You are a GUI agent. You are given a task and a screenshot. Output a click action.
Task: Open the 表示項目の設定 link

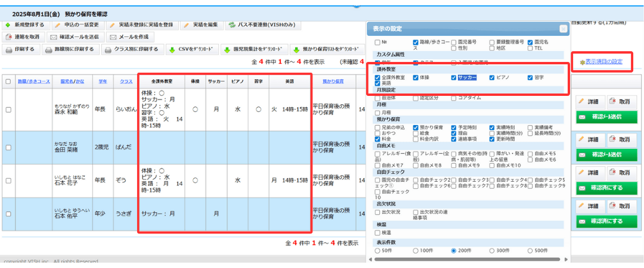[603, 62]
